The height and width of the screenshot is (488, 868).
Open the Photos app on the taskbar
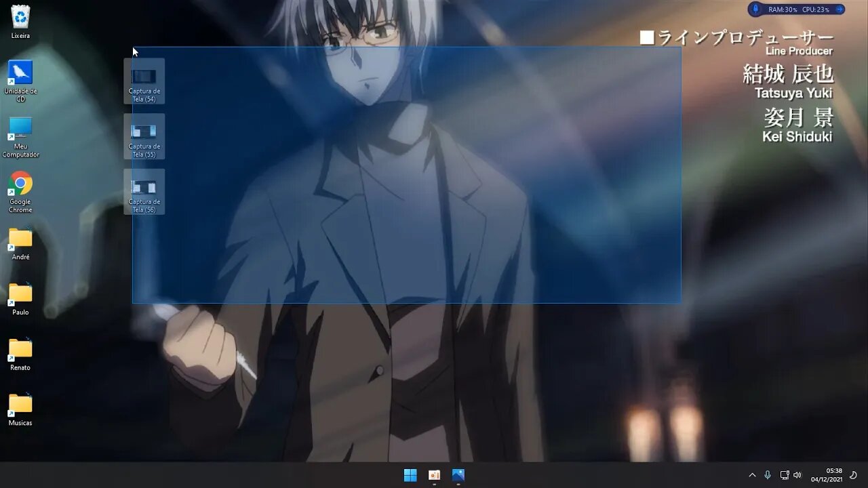(458, 475)
